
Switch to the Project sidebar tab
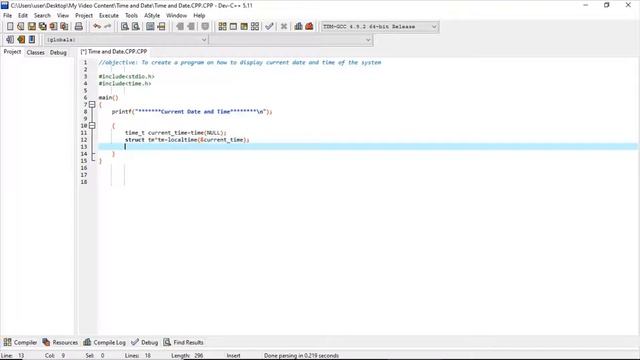click(12, 52)
